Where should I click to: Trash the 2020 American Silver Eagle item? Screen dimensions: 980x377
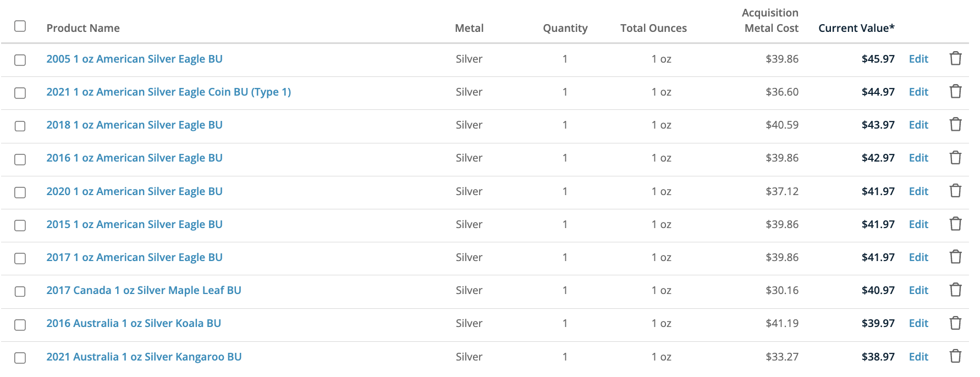[x=956, y=191]
